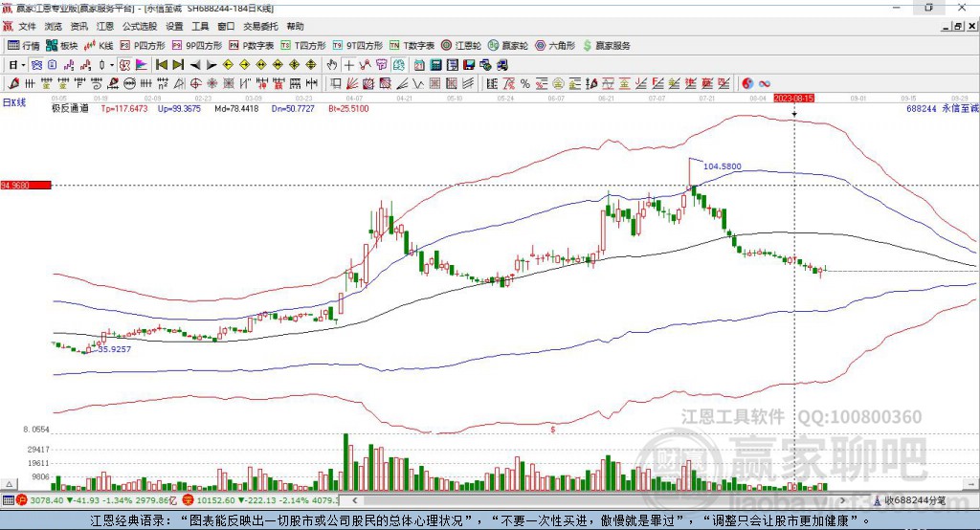The height and width of the screenshot is (530, 980).
Task: Open the status bar grid icon
Action: pos(8,500)
